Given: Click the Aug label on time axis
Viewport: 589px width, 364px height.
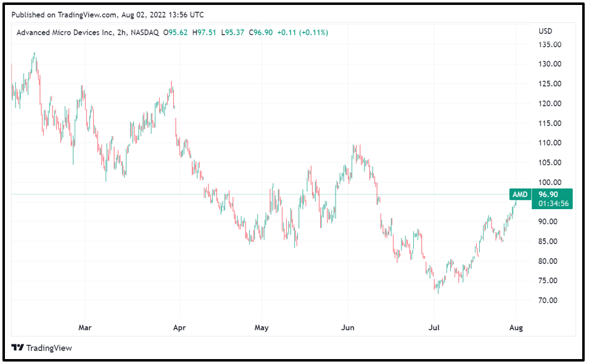Looking at the screenshot, I should pyautogui.click(x=516, y=328).
